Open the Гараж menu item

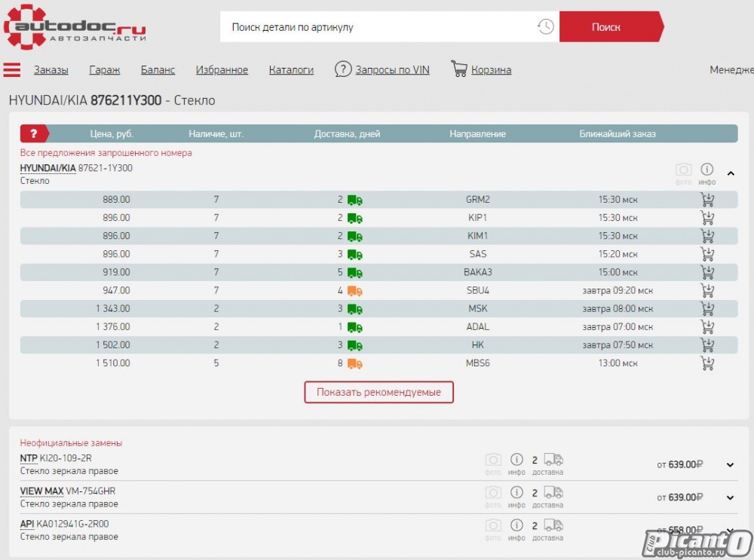pos(104,69)
